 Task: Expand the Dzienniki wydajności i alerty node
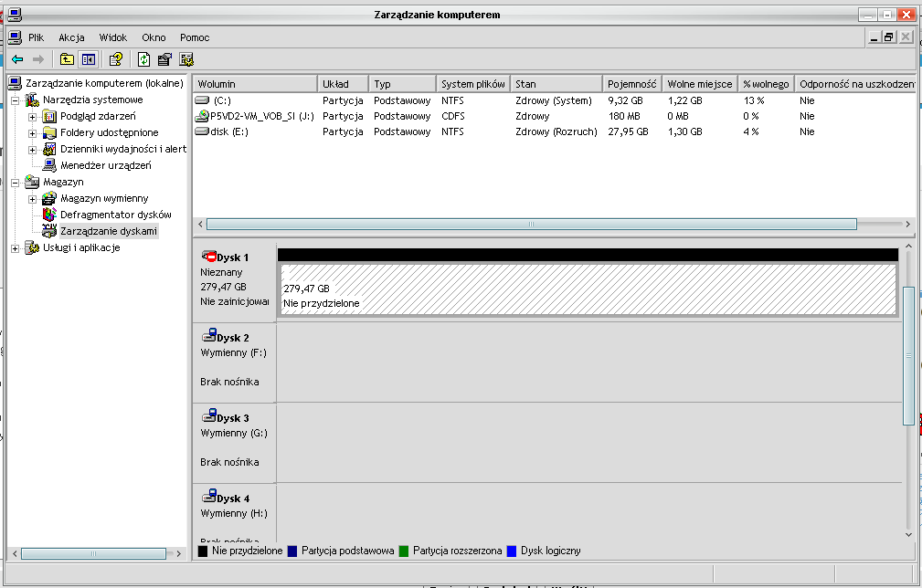pyautogui.click(x=32, y=150)
